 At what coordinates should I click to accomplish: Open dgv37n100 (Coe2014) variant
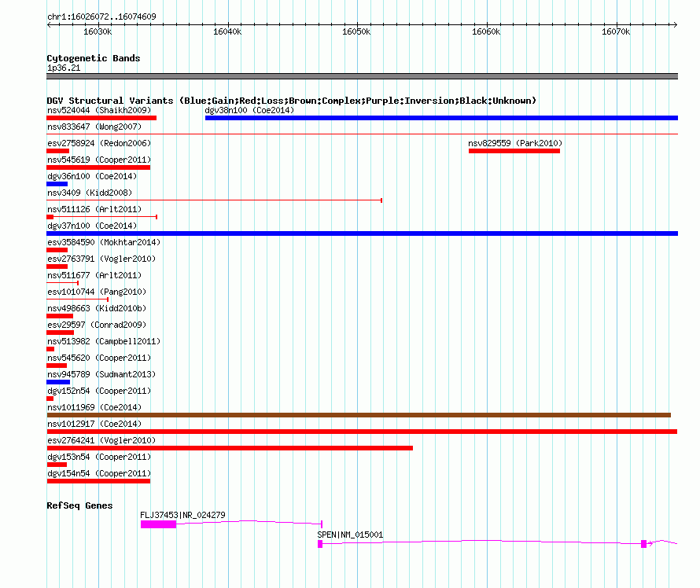point(92,226)
